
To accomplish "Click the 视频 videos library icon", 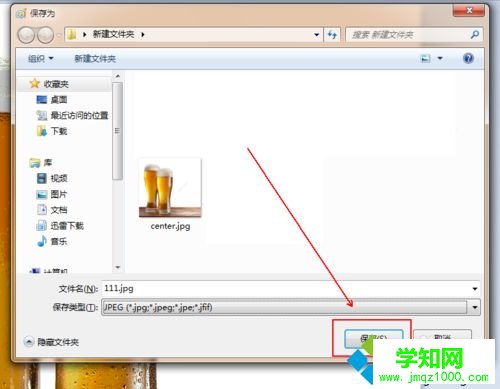I will point(42,178).
